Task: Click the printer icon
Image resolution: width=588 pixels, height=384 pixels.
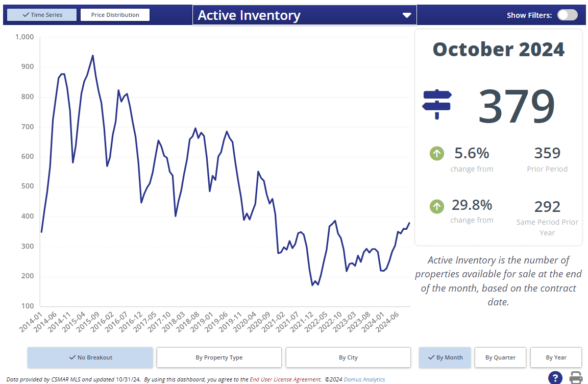Action: click(576, 378)
